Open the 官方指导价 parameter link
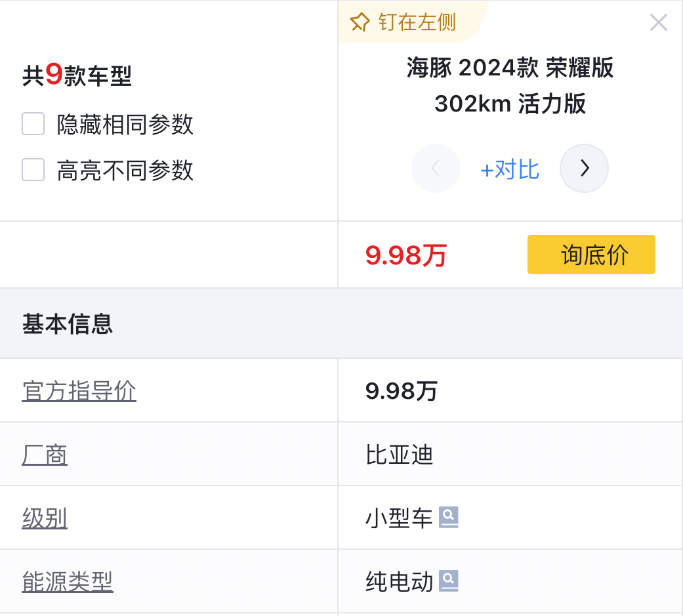683x616 pixels. [79, 391]
